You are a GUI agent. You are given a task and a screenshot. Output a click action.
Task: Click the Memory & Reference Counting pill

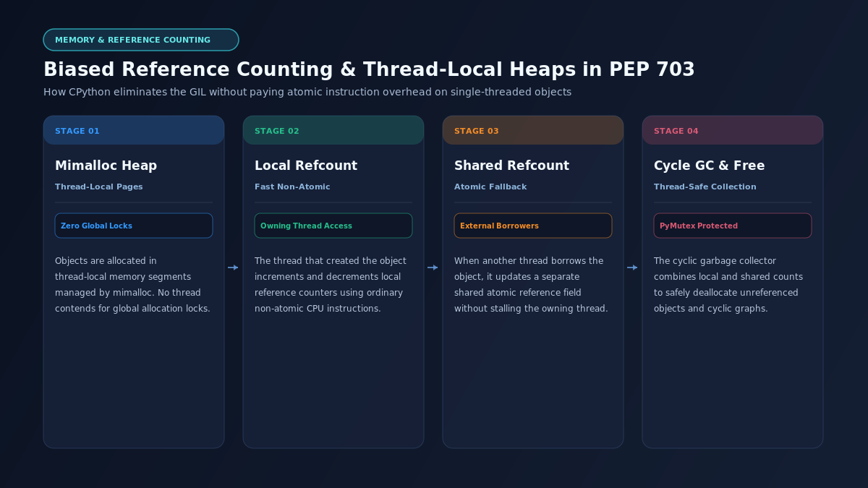pyautogui.click(x=141, y=40)
